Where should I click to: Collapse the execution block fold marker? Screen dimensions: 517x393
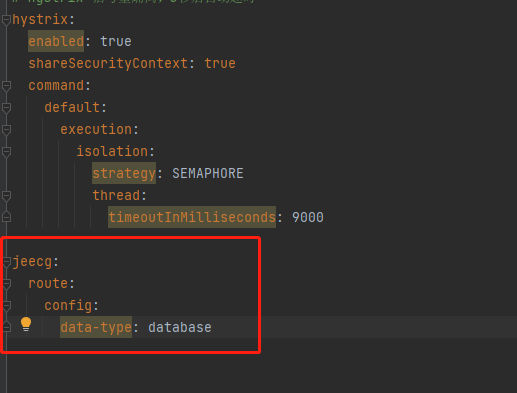coord(6,130)
